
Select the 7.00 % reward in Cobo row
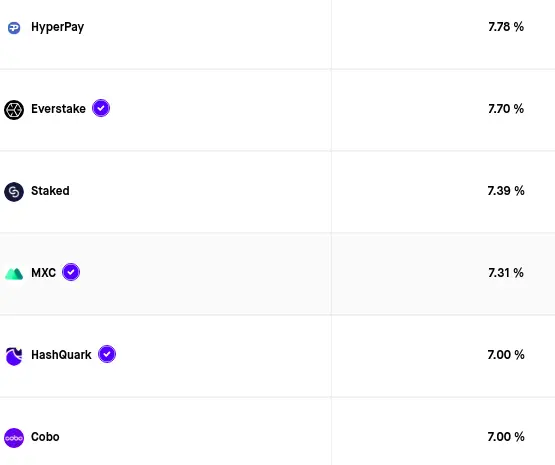506,437
